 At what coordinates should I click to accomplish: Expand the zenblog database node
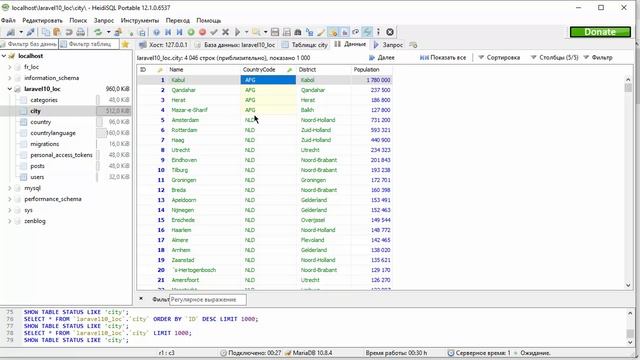pyautogui.click(x=10, y=221)
